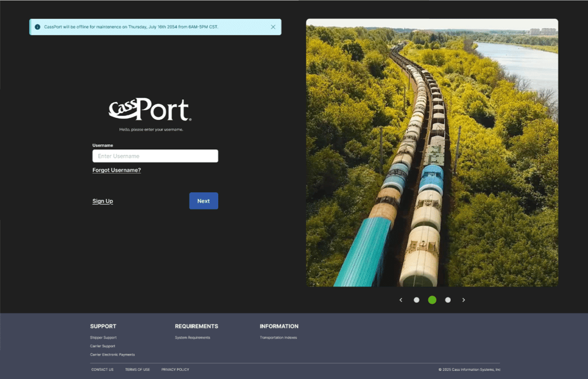Image resolution: width=588 pixels, height=379 pixels.
Task: Click the Sign Up link
Action: 103,201
